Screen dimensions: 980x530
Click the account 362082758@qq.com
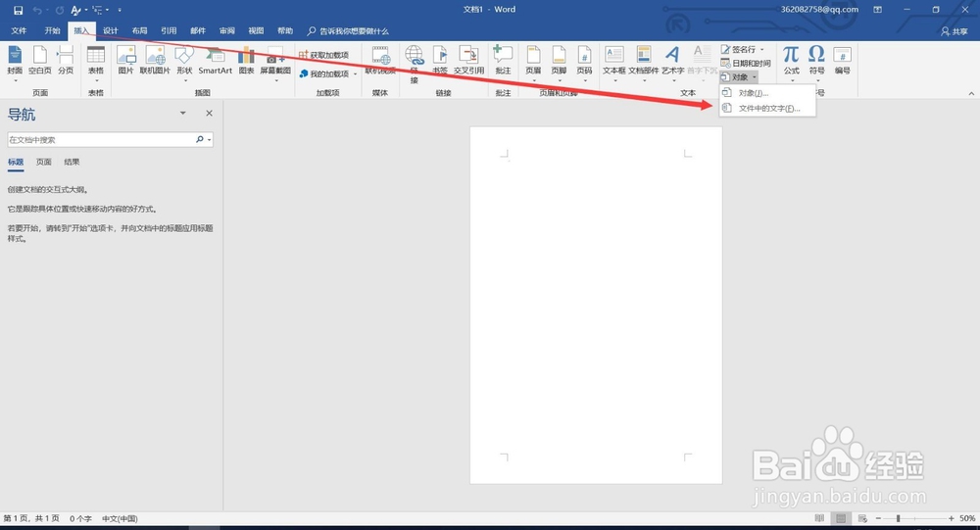[819, 10]
